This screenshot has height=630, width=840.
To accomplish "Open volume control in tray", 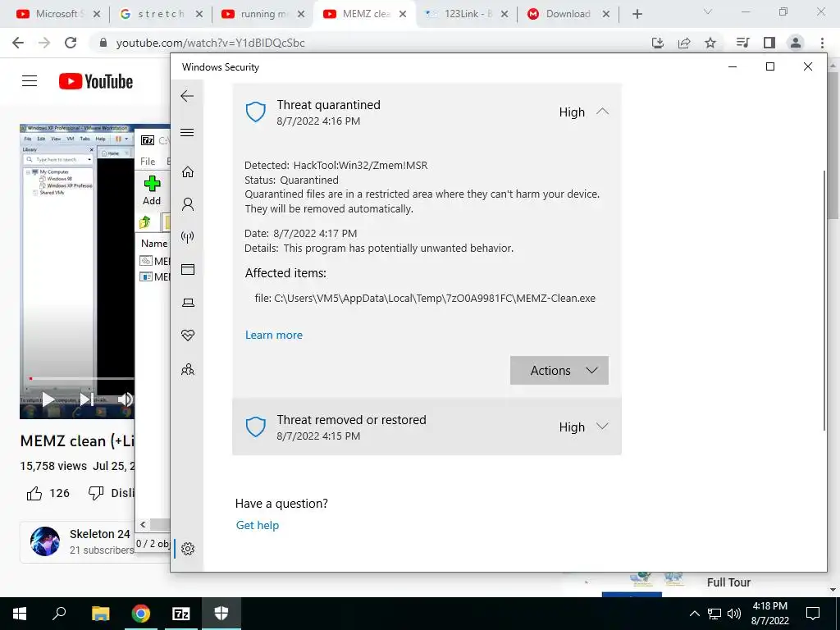I will 734,614.
